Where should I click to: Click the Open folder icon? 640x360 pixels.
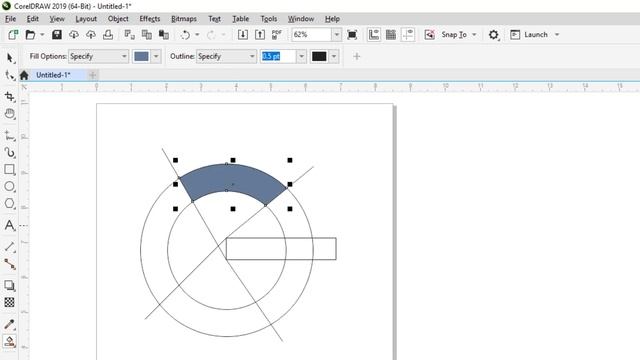coord(30,35)
